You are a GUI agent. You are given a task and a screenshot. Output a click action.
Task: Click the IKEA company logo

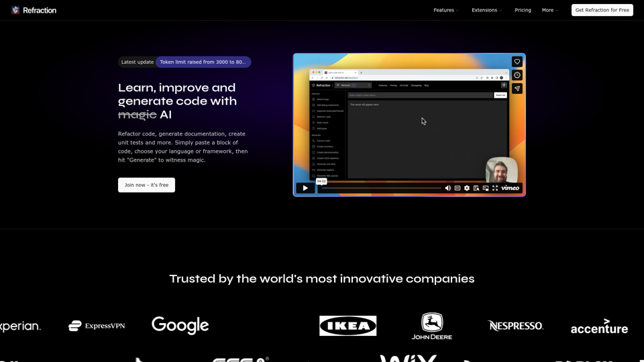[x=348, y=326]
